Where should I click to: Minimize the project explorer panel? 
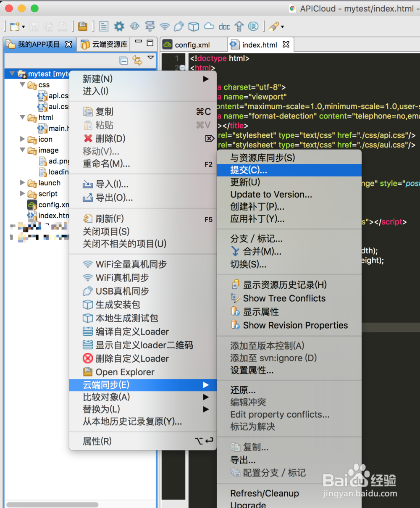pyautogui.click(x=138, y=42)
